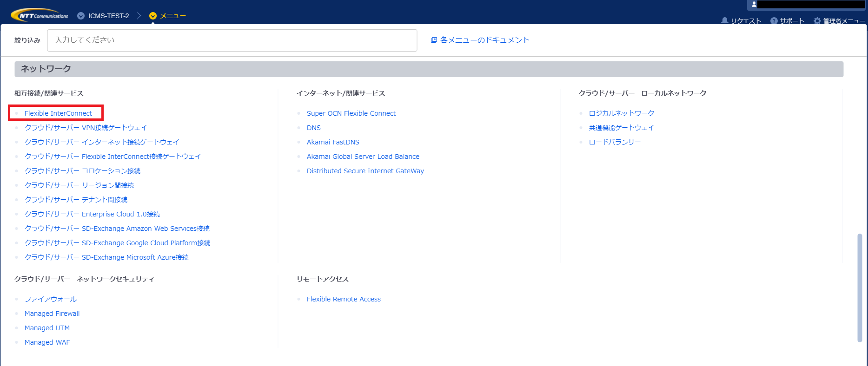Viewport: 868px width, 366px height.
Task: Open Akamai FastDNS
Action: click(333, 142)
